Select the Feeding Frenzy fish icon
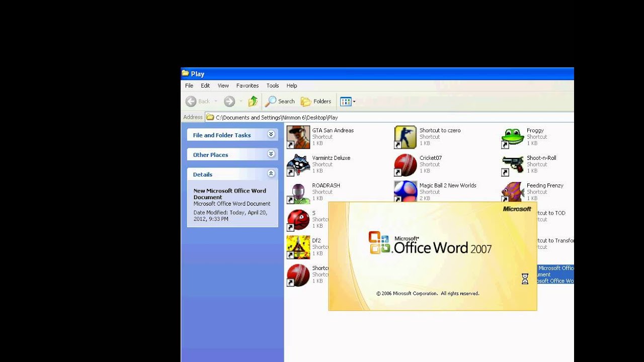644x362 pixels. click(x=513, y=192)
